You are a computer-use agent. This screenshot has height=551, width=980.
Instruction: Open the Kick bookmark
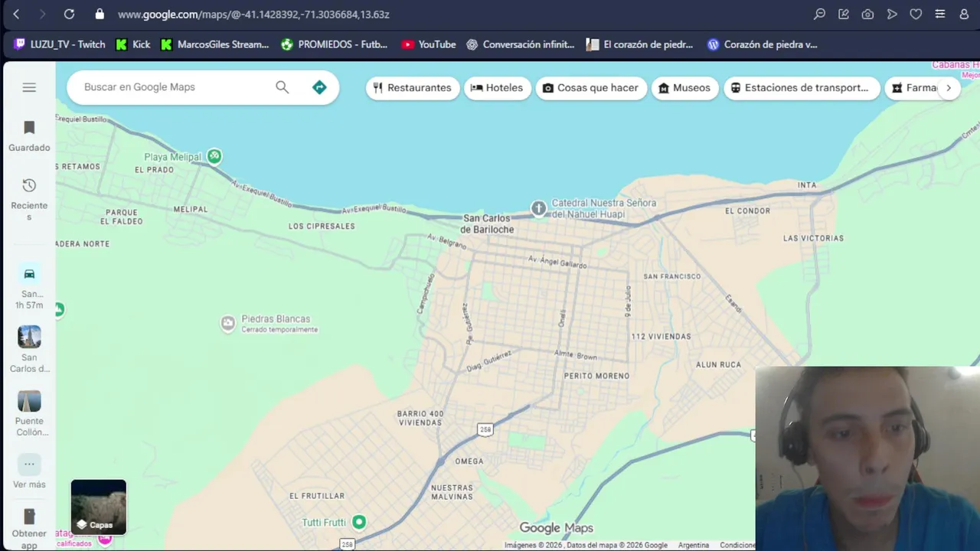click(132, 44)
